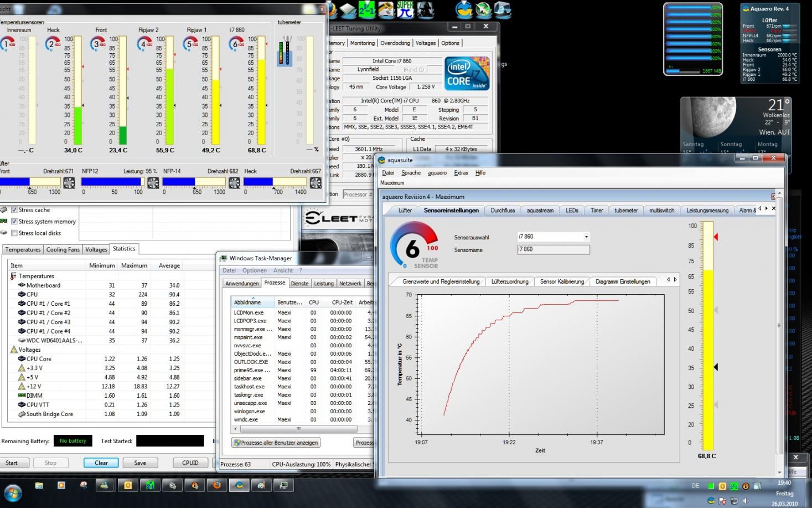Image resolution: width=812 pixels, height=508 pixels.
Task: Uncheck the Stress cache checkbox
Action: pos(14,210)
